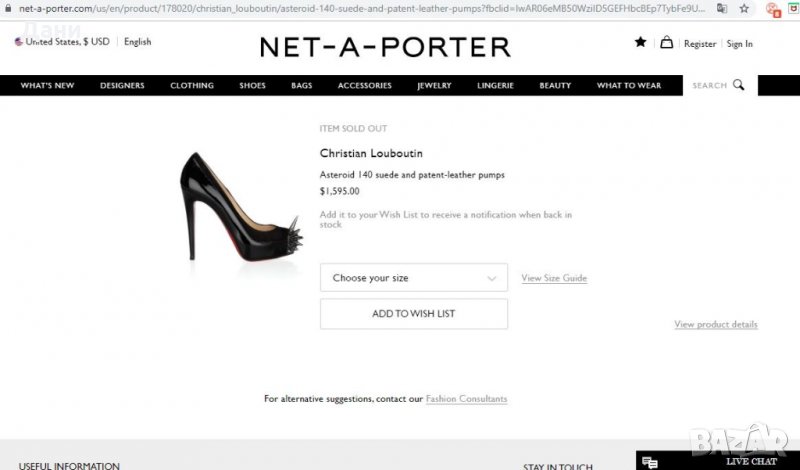Click the View product details link
This screenshot has height=470, width=800.
click(716, 324)
